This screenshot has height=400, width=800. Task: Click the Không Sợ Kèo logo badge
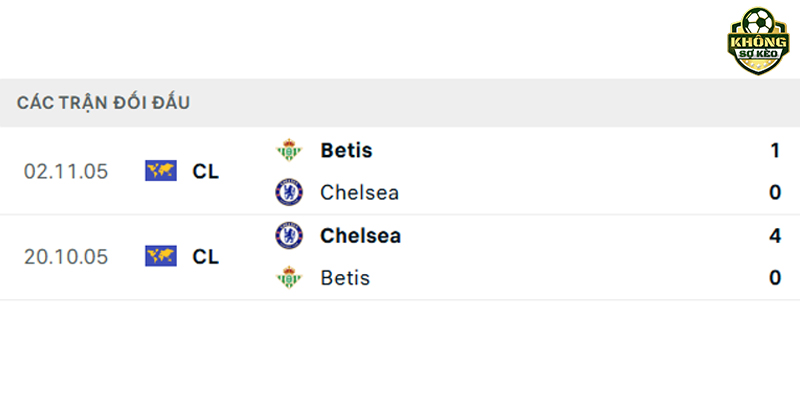point(758,41)
